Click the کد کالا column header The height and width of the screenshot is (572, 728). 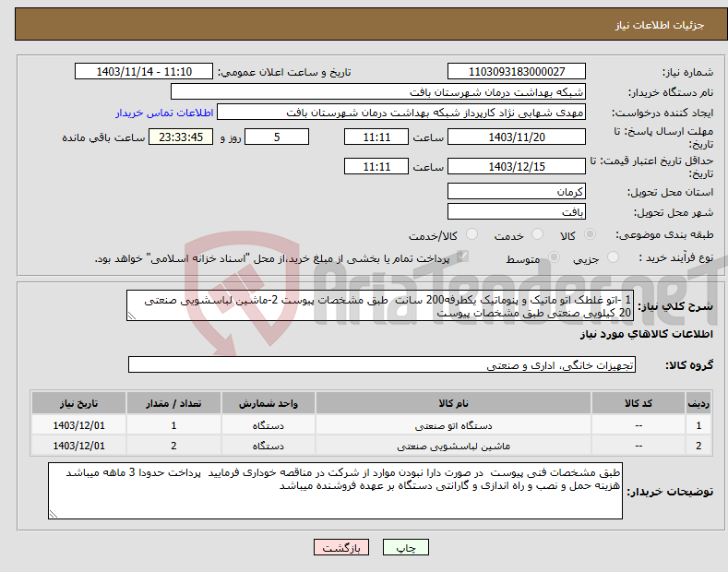(638, 403)
